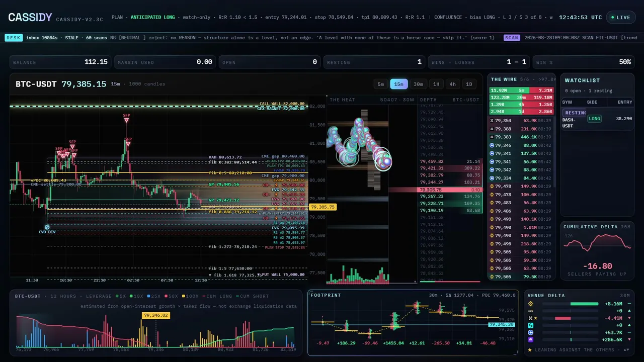The width and height of the screenshot is (644, 362).
Task: Click the topmost SFP triangle marker
Action: (126, 121)
